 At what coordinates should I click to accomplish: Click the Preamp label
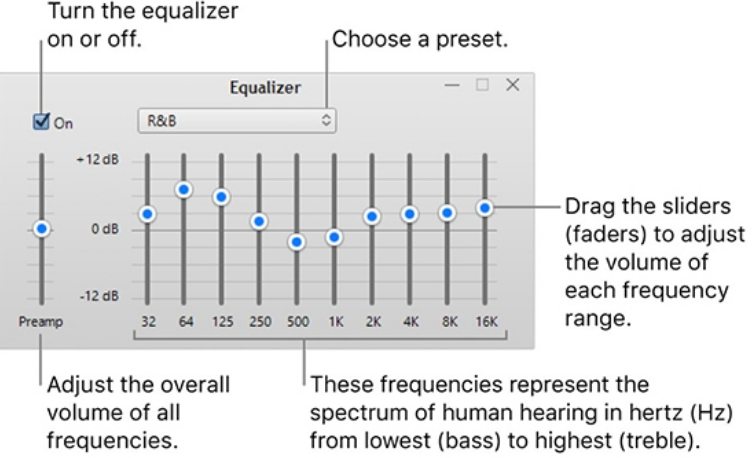41,322
